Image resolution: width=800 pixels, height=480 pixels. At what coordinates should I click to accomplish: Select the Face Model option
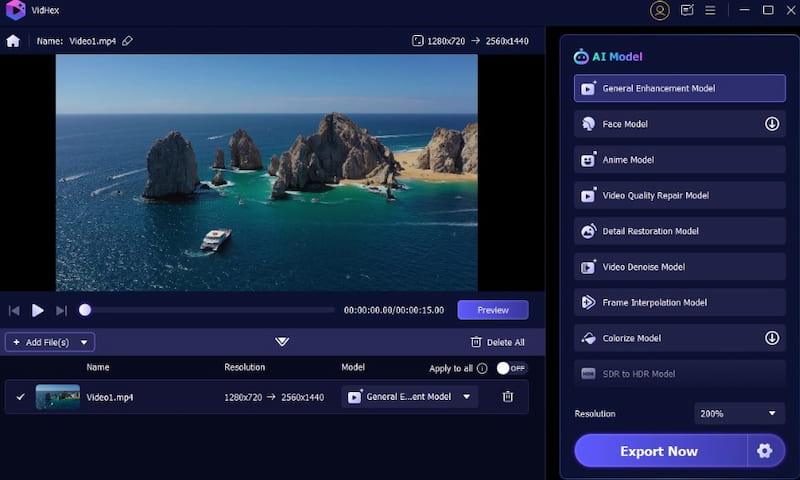coord(680,124)
